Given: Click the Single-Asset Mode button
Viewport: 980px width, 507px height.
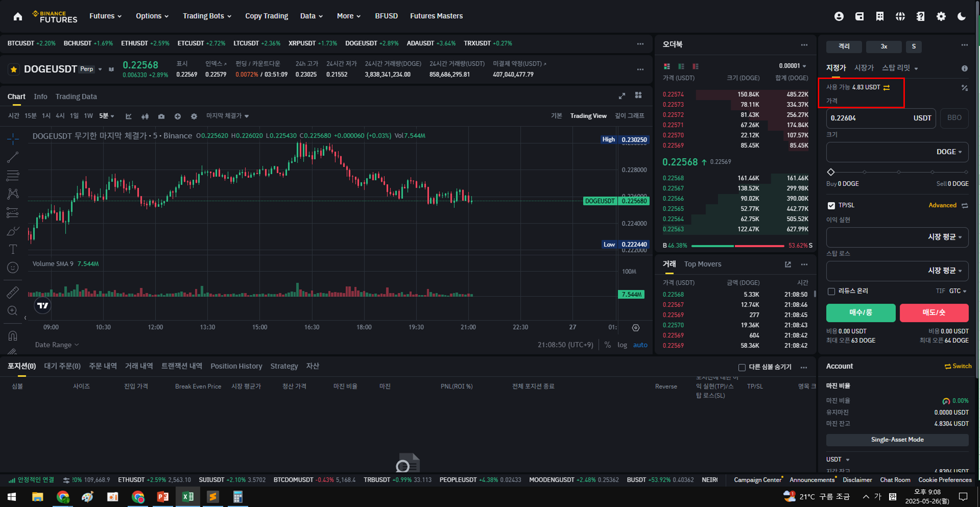Looking at the screenshot, I should click(x=897, y=439).
